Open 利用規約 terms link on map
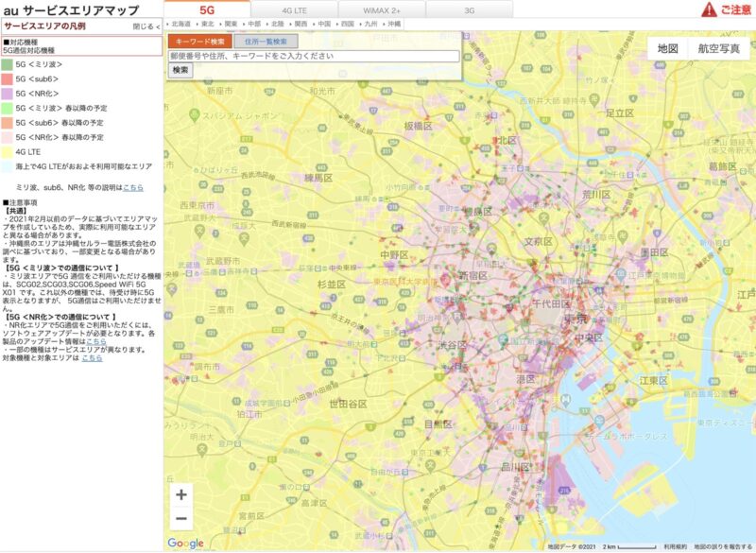756x553 pixels. point(675,546)
